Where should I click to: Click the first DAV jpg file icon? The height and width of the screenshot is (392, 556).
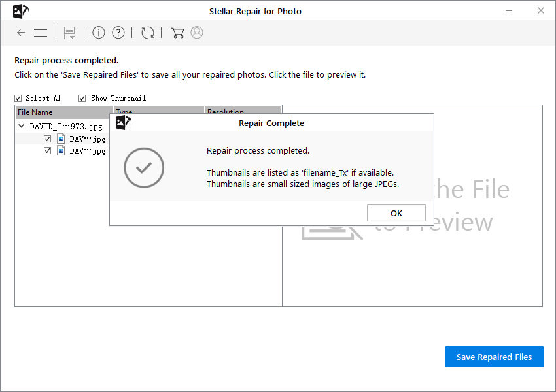61,139
